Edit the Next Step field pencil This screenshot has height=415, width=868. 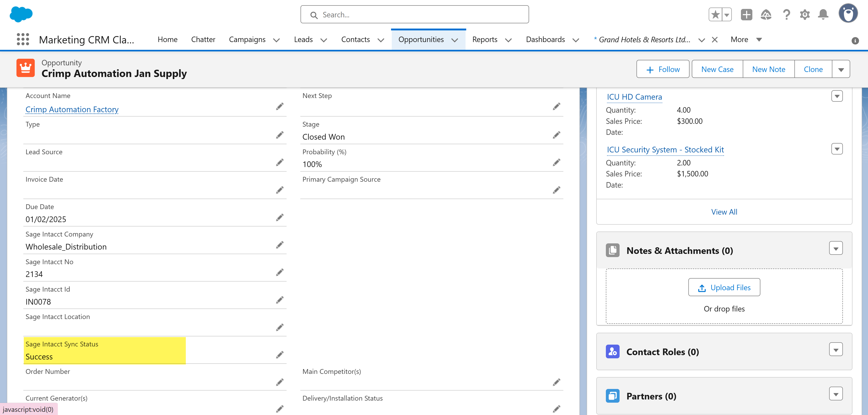[557, 107]
